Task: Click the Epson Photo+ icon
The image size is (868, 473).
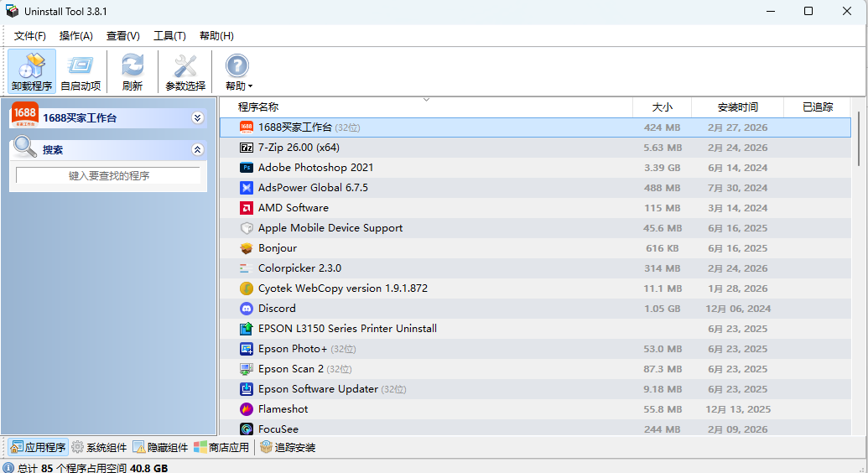Action: [247, 349]
